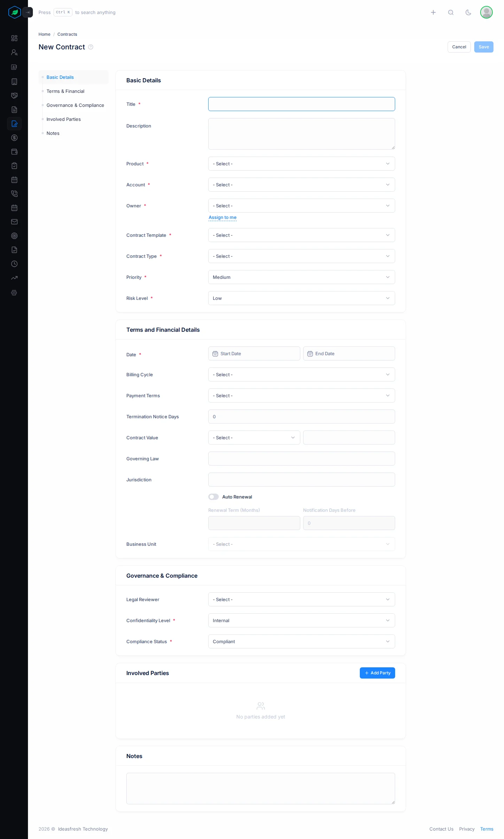Jump to Terms & Financial section
504x839 pixels.
pyautogui.click(x=65, y=91)
